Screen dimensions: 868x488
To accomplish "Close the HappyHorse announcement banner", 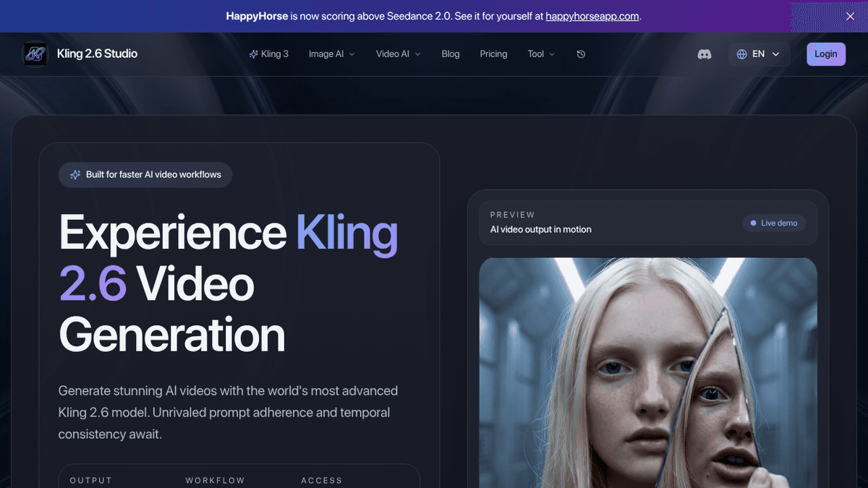I will pyautogui.click(x=850, y=16).
